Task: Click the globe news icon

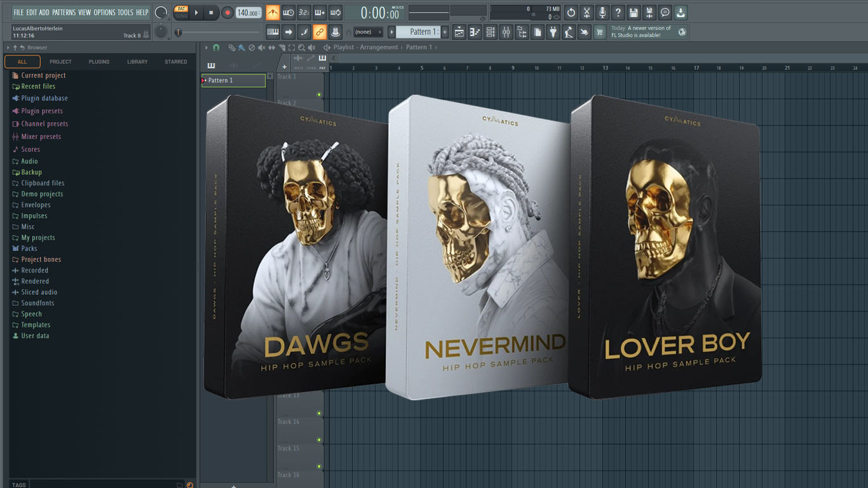Action: point(682,32)
